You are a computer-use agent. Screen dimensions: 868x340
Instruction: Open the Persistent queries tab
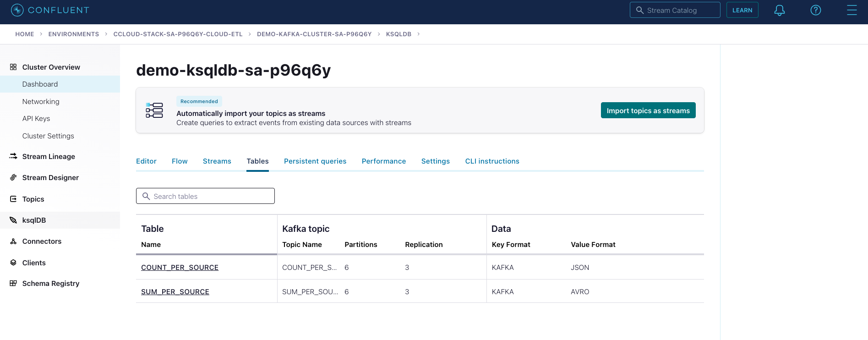[x=315, y=161]
